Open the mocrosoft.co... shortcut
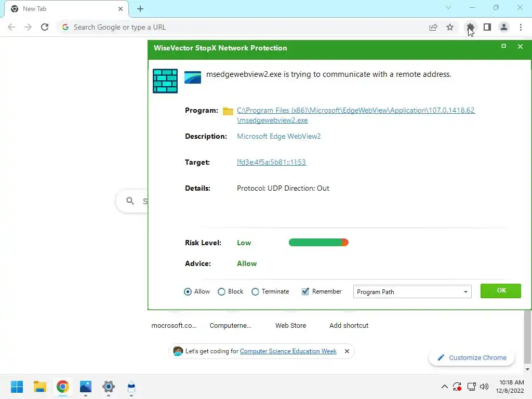The image size is (532, 399). pos(174,325)
